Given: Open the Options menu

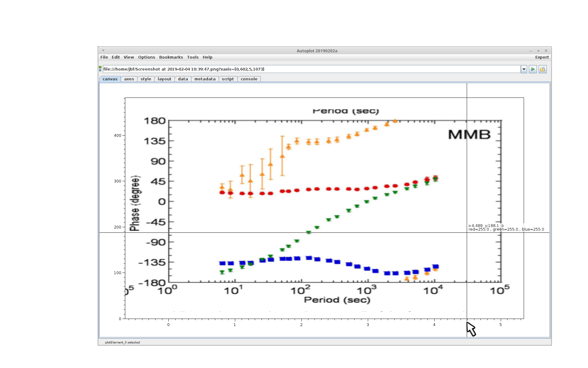Looking at the screenshot, I should pyautogui.click(x=146, y=57).
